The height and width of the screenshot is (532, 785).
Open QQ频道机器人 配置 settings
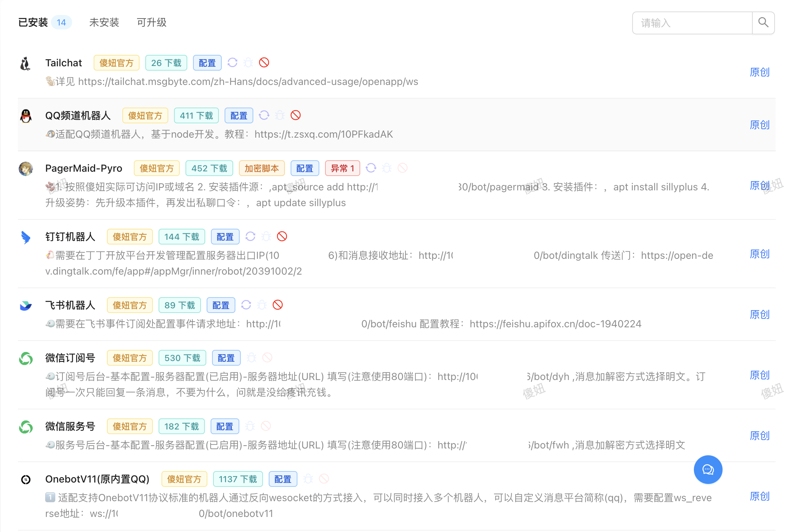(x=239, y=116)
